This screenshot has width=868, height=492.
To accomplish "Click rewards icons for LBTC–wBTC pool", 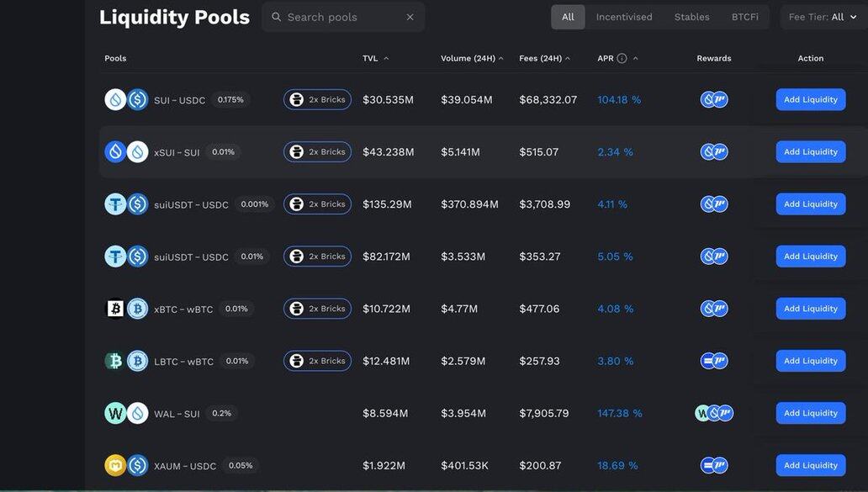I will pyautogui.click(x=714, y=361).
